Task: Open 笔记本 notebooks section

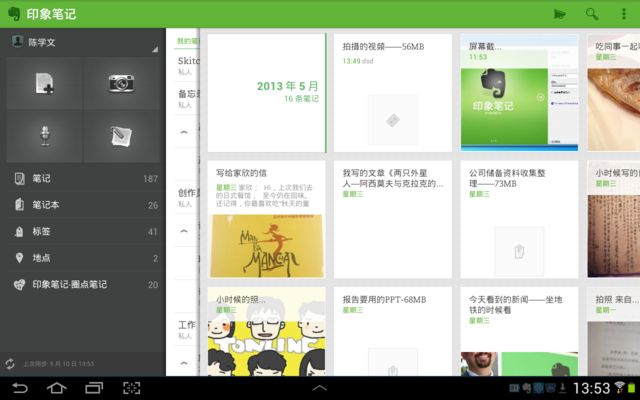Action: (x=83, y=205)
